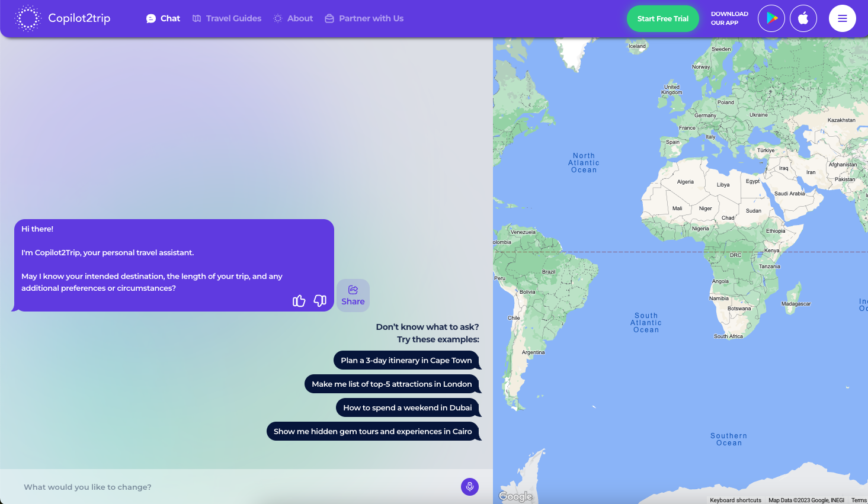Share the chat message
Image resolution: width=868 pixels, height=504 pixels.
tap(353, 296)
